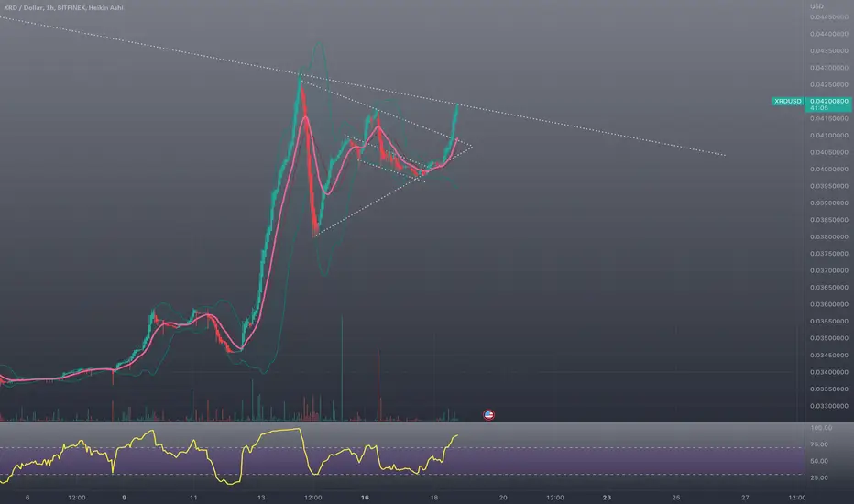Click date label 6 on time axis
The width and height of the screenshot is (854, 504).
coord(27,498)
